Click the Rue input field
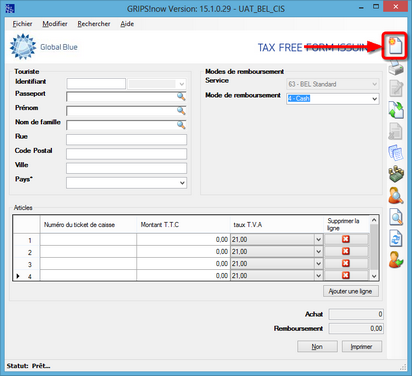 click(126, 140)
